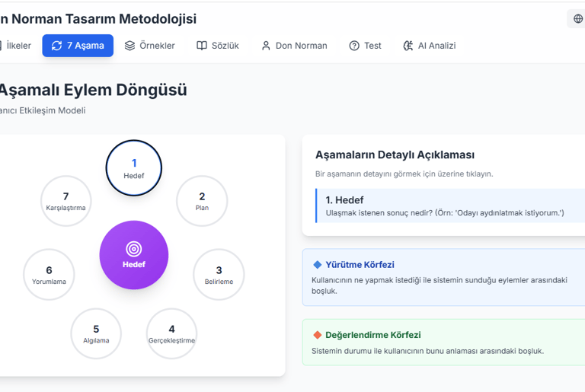Select stage 3 Belirleme circle
Viewport: 585px width, 392px height.
pos(219,275)
